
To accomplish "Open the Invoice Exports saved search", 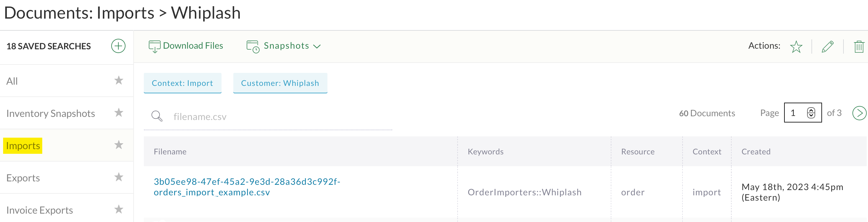I will pyautogui.click(x=40, y=210).
